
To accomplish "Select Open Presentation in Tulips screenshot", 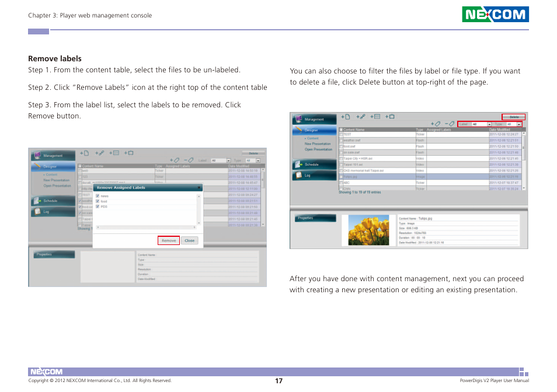I will [318, 149].
